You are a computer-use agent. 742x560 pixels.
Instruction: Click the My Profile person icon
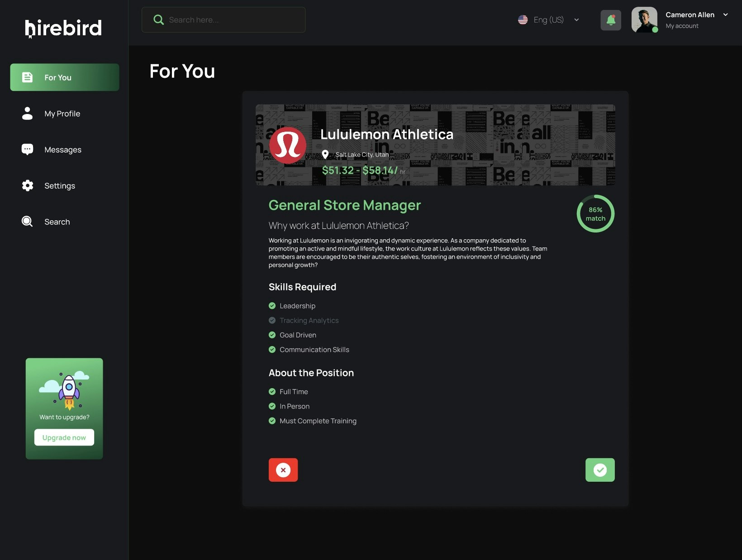coord(27,113)
